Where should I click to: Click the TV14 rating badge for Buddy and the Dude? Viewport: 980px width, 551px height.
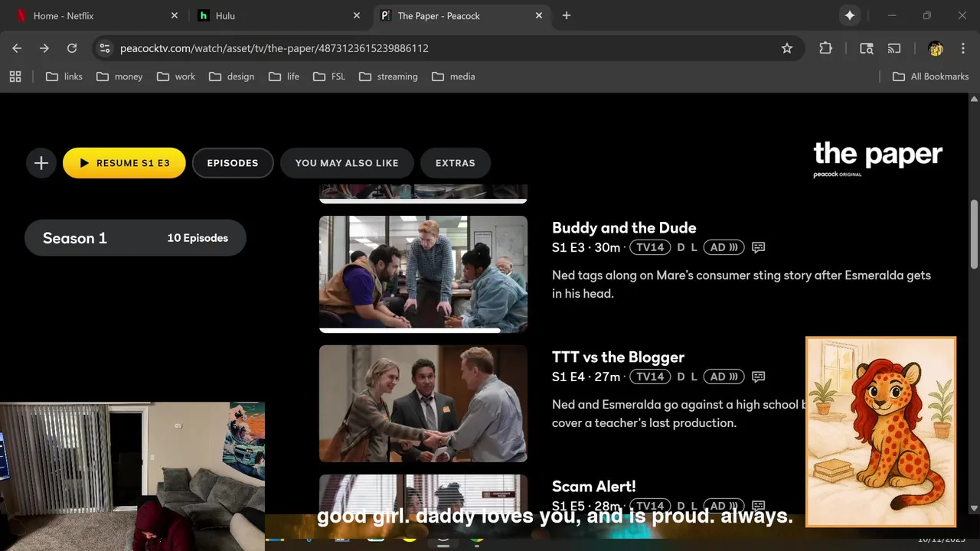click(x=650, y=247)
